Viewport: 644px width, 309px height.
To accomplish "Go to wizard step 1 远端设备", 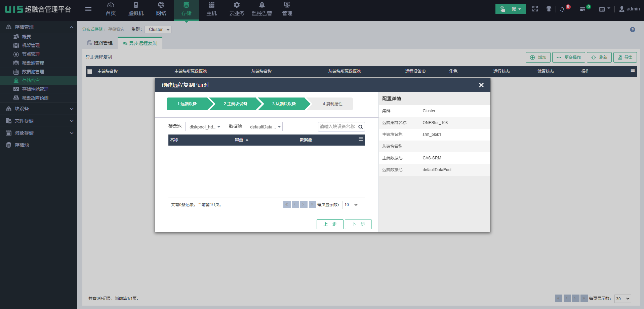I will coord(188,104).
